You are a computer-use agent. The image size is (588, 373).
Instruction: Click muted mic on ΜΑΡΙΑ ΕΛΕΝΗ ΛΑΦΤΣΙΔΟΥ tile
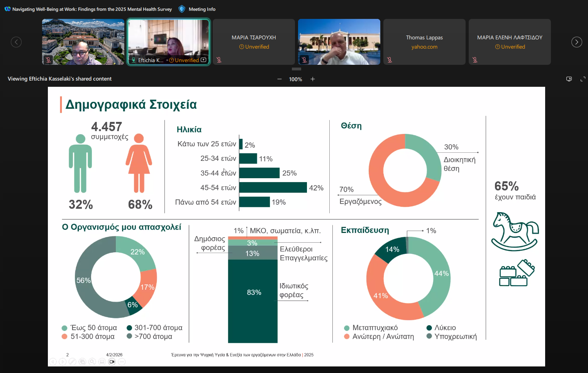[475, 60]
